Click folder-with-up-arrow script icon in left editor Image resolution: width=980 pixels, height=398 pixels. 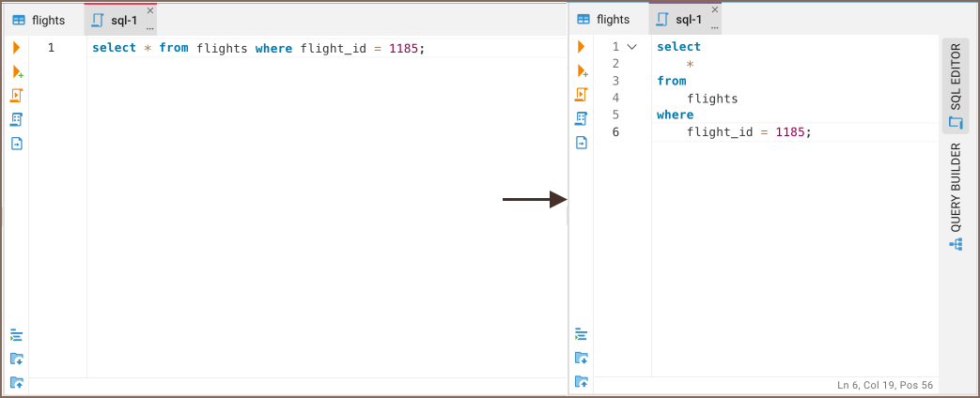click(x=17, y=382)
